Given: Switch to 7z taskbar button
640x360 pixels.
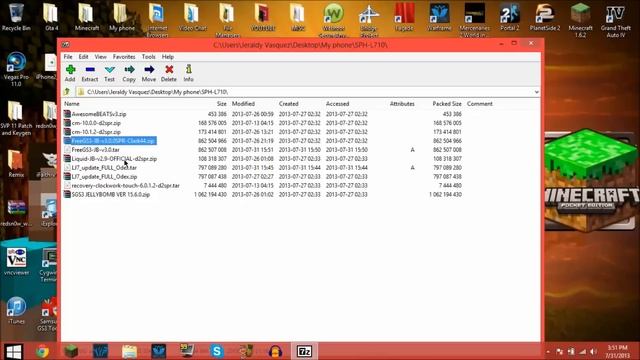Looking at the screenshot, I should 304,351.
